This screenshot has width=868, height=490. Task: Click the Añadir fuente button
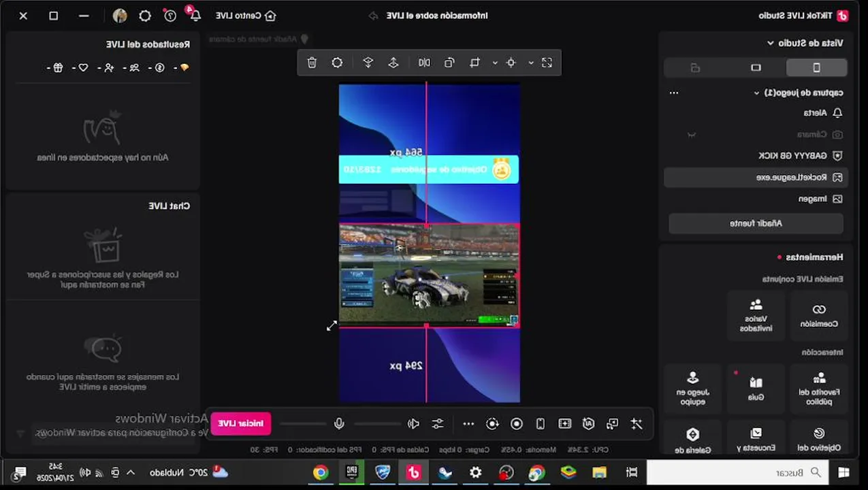(756, 223)
